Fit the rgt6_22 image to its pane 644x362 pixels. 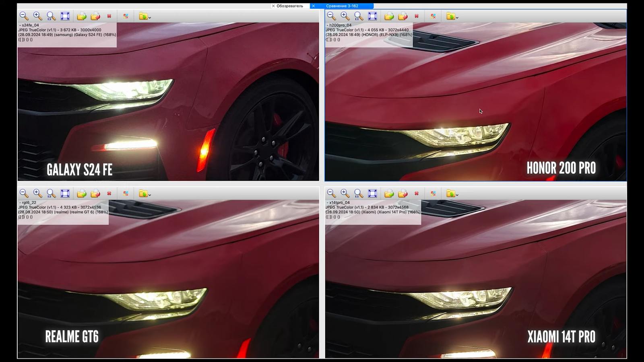[x=65, y=193]
